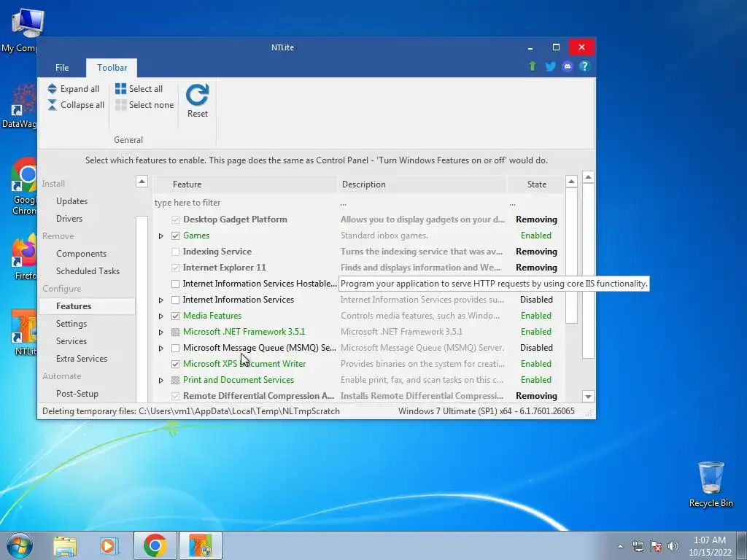Click the network tray icon

point(638,546)
